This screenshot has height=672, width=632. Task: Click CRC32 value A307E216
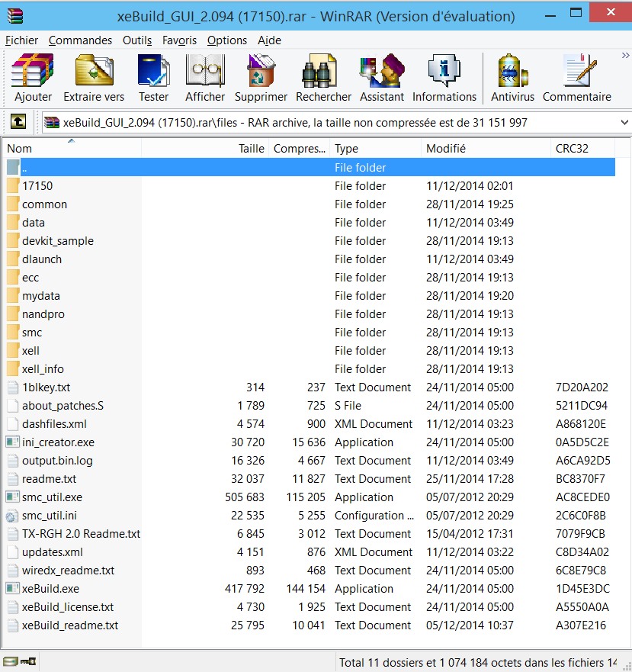coord(581,625)
